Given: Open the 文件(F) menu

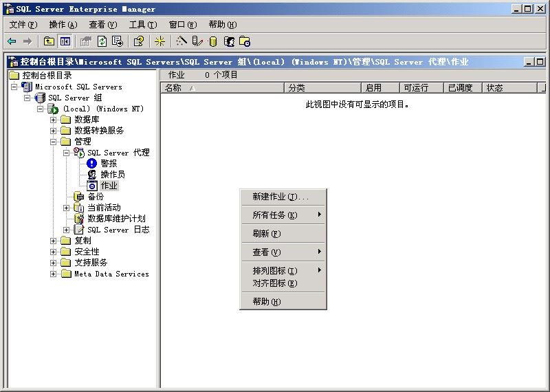Looking at the screenshot, I should [x=23, y=25].
